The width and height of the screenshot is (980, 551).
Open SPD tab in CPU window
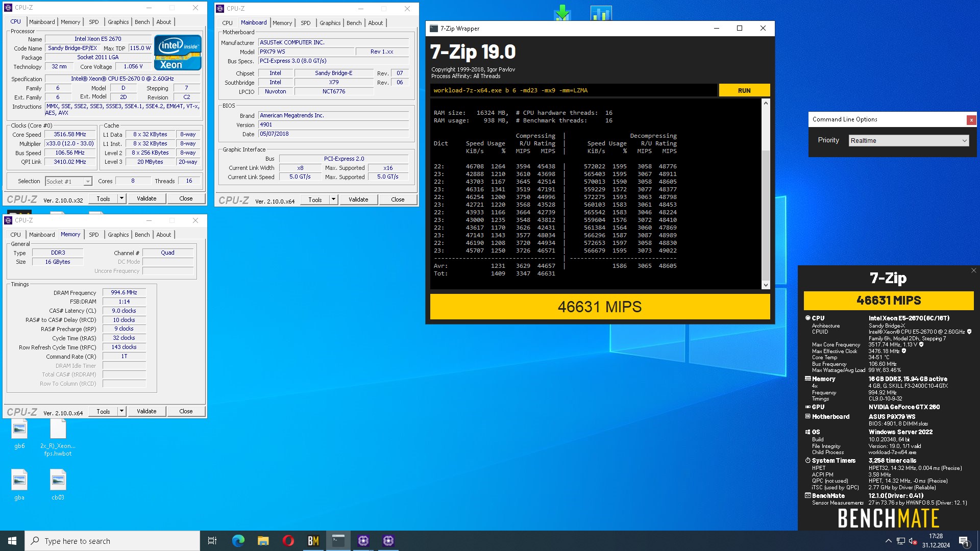click(x=94, y=22)
